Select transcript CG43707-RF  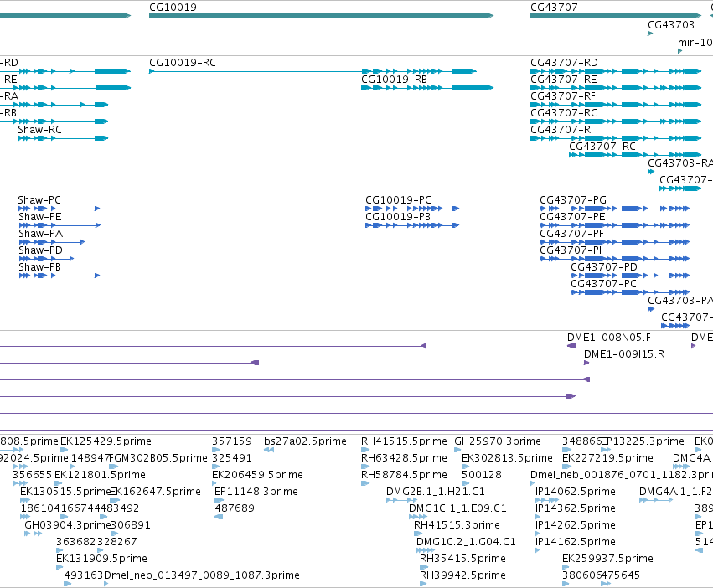[616, 105]
